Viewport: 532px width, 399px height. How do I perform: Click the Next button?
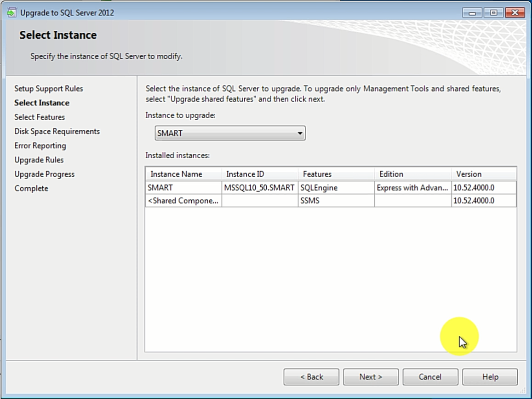tap(371, 376)
